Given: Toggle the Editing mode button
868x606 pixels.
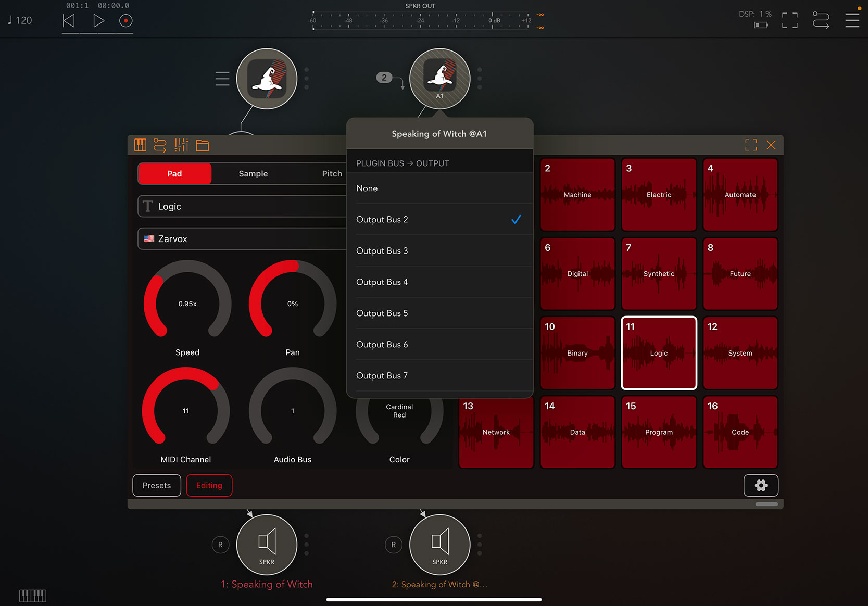Looking at the screenshot, I should (x=209, y=485).
